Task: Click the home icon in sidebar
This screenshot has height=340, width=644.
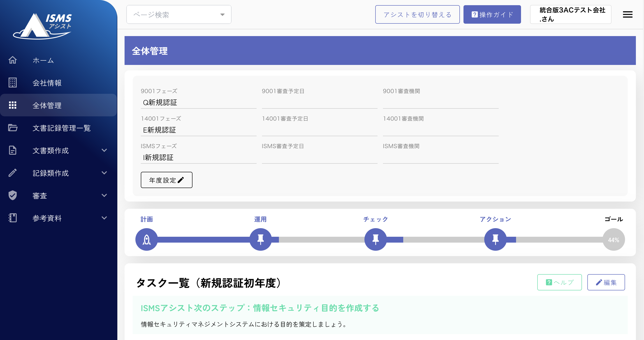Action: click(x=12, y=60)
